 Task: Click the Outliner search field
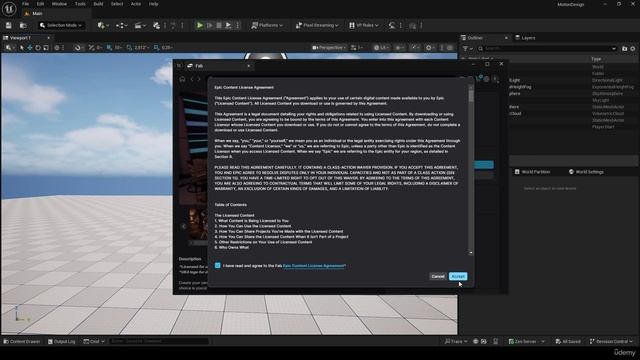(547, 49)
